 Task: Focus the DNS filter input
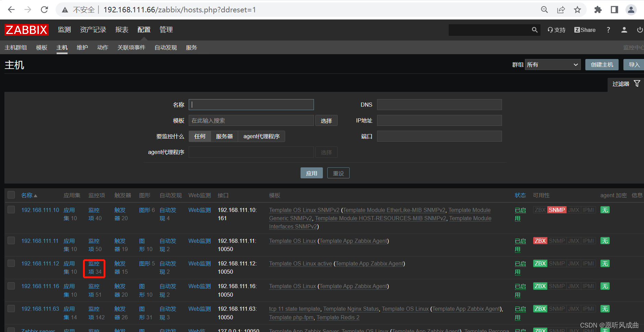(439, 105)
